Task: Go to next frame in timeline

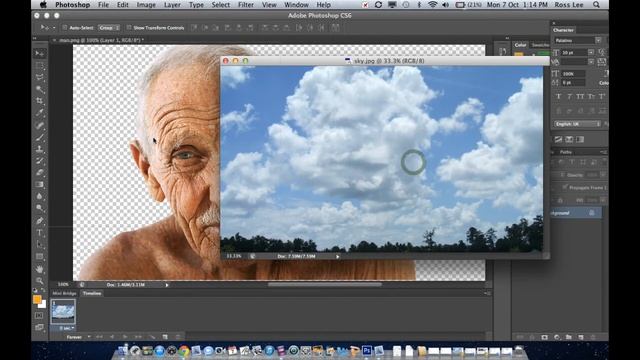Action: point(138,337)
